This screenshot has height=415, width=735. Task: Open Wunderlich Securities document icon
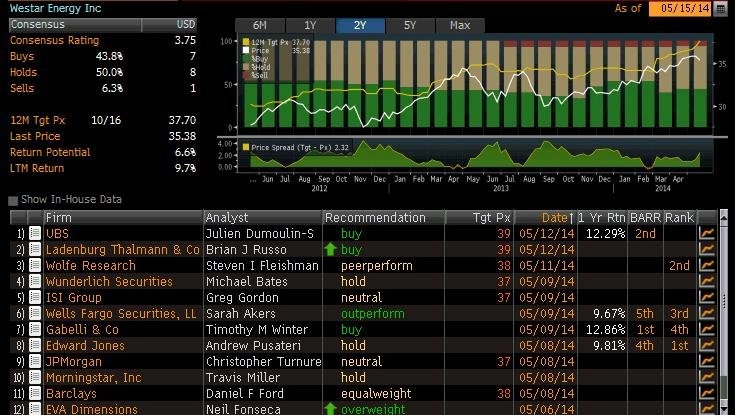35,281
